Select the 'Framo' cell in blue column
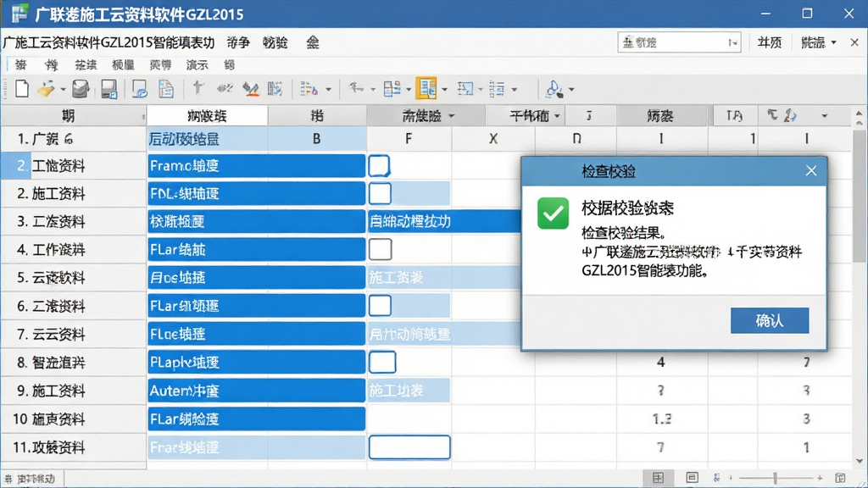 256,165
